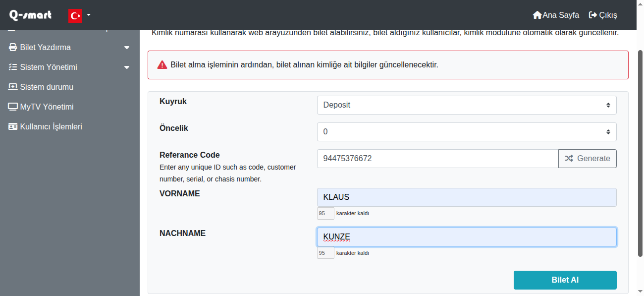The image size is (644, 296).
Task: Click inside the VORNAME field showing KLAUS
Action: [x=466, y=197]
